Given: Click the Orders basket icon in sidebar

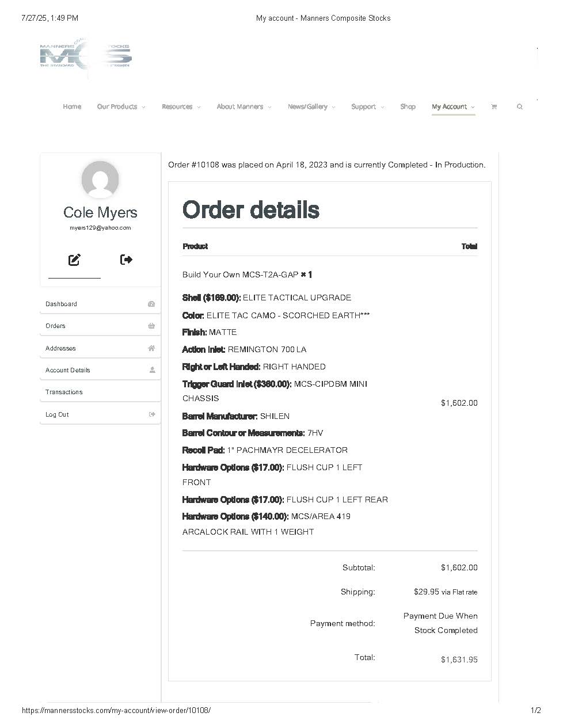Looking at the screenshot, I should 151,326.
